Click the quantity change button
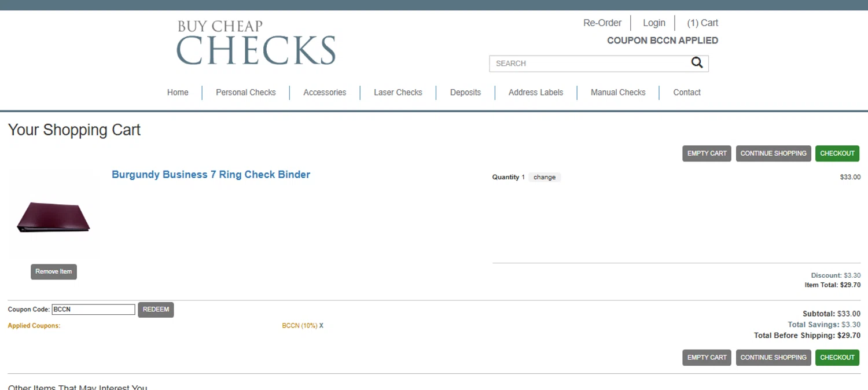 click(545, 178)
